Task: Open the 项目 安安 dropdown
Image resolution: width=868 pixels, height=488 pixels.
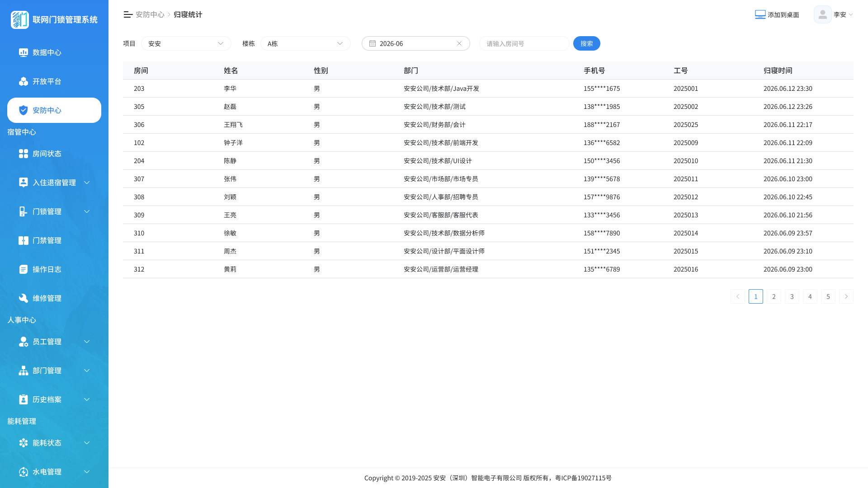Action: (x=186, y=43)
